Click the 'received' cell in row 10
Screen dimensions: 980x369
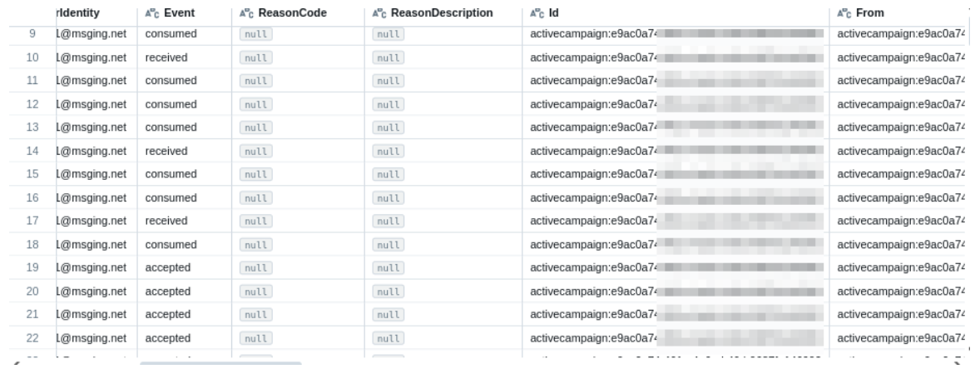[x=166, y=58]
